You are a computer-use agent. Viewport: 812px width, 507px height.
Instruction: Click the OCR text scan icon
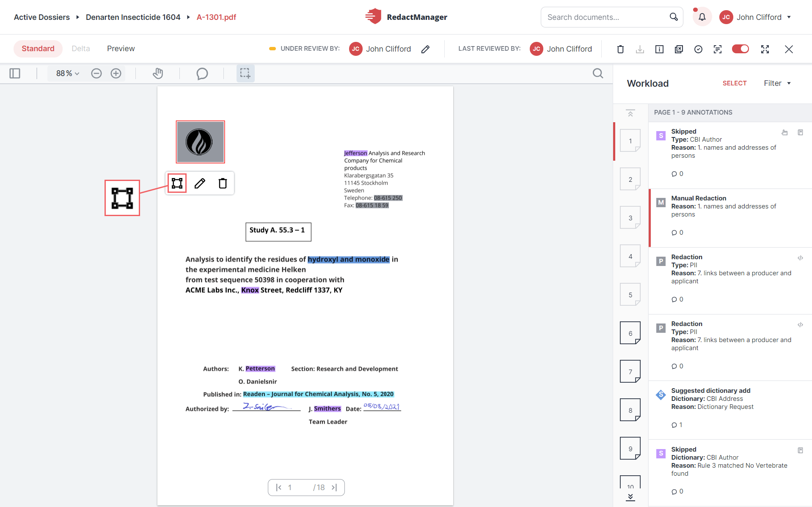[x=718, y=49]
